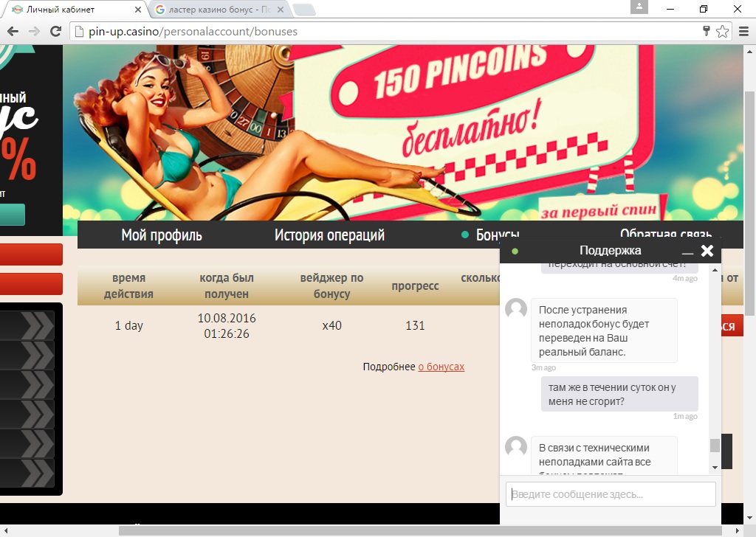This screenshot has width=756, height=537.
Task: Click the green online status dot in chat header
Action: coord(515,251)
